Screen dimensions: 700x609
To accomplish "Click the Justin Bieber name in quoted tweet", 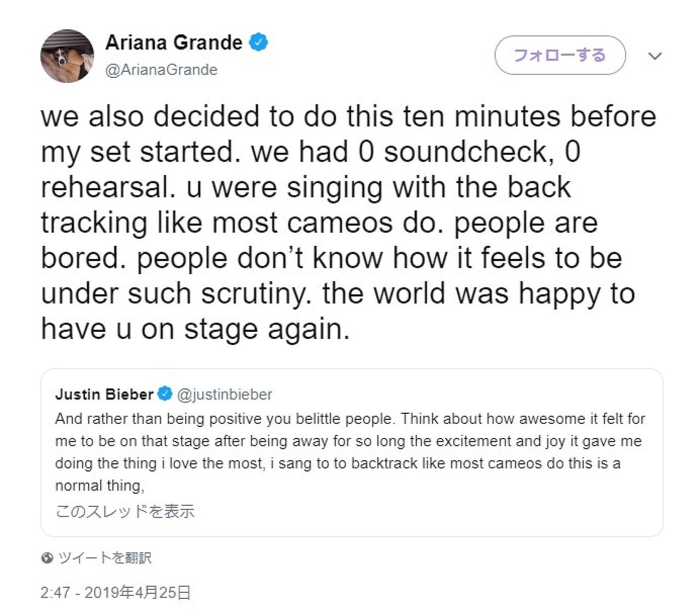I will (104, 394).
